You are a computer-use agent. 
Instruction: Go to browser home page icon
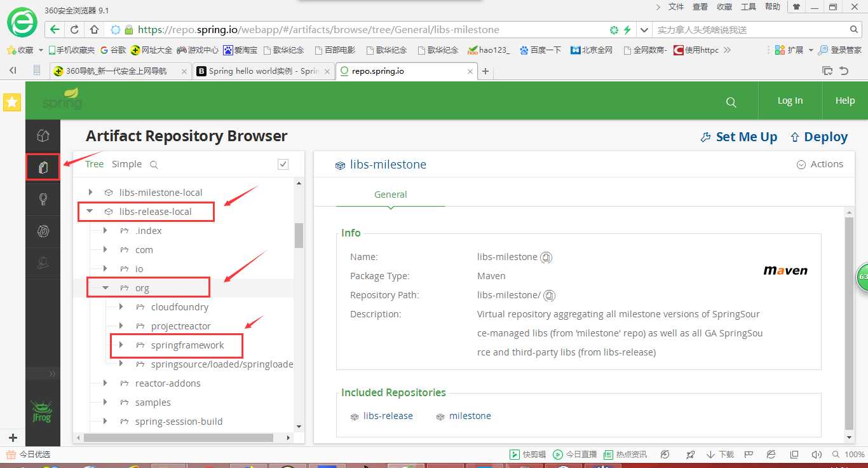click(x=94, y=29)
